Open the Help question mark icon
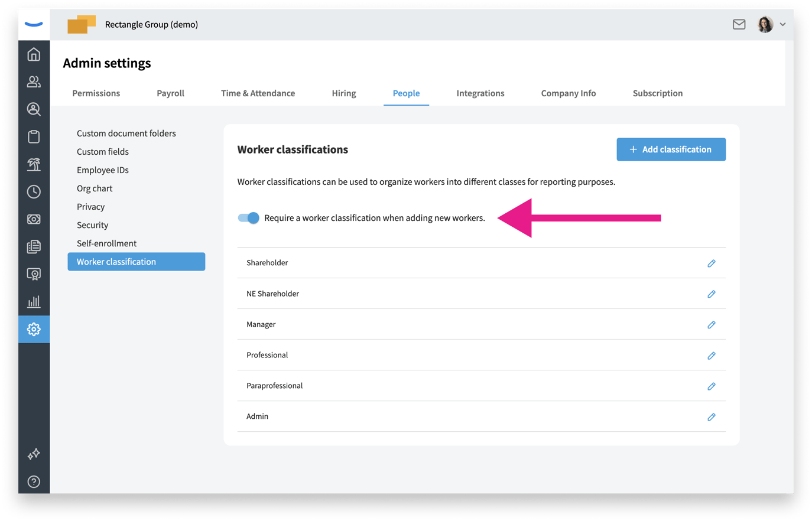 coord(34,481)
